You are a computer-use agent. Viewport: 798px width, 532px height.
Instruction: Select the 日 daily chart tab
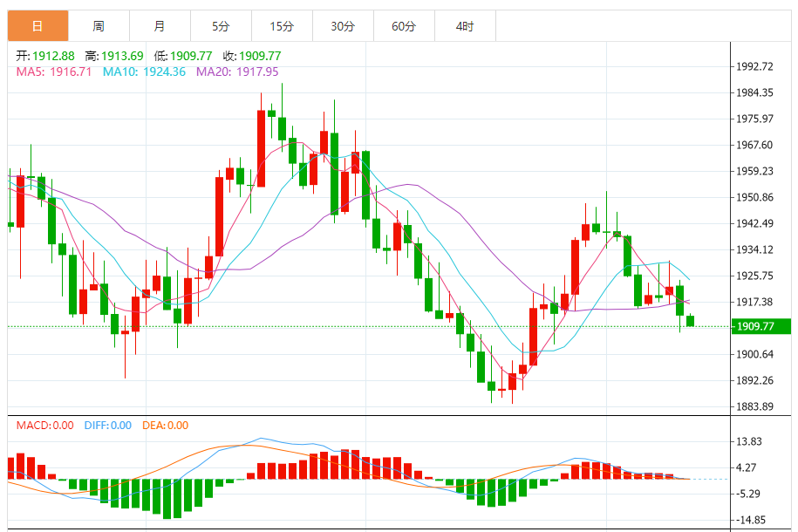tap(38, 26)
